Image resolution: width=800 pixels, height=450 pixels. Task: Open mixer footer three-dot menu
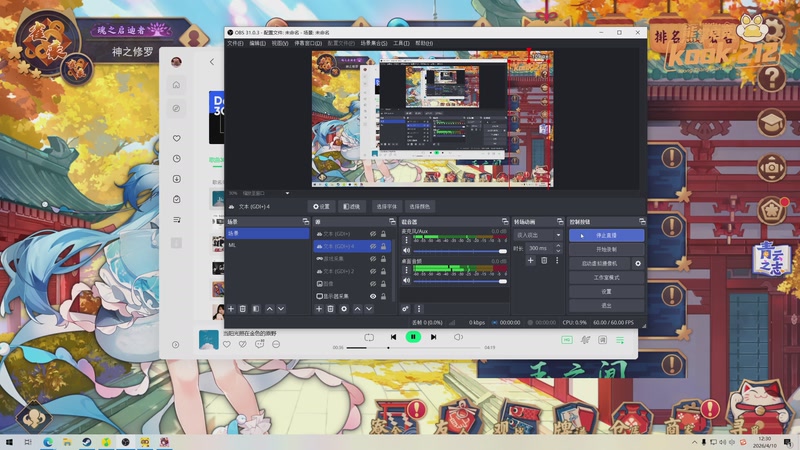pos(419,309)
